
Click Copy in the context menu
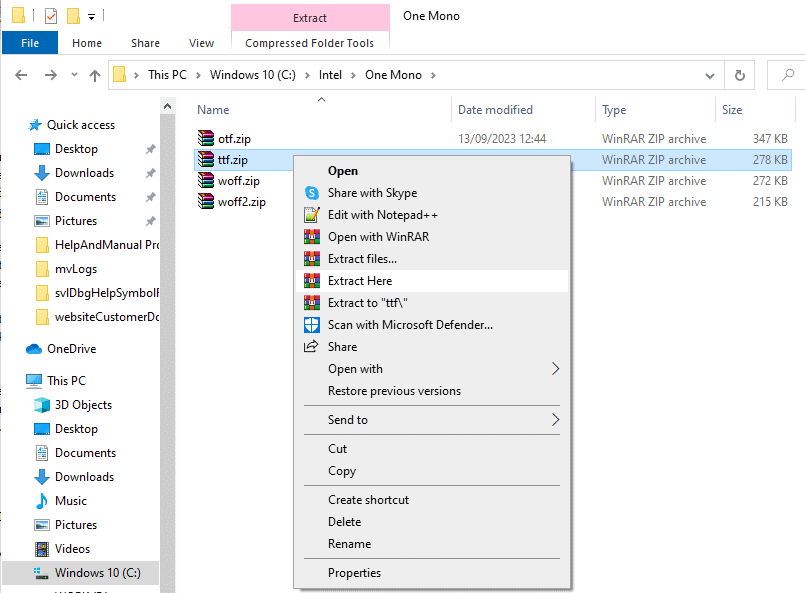point(432,471)
